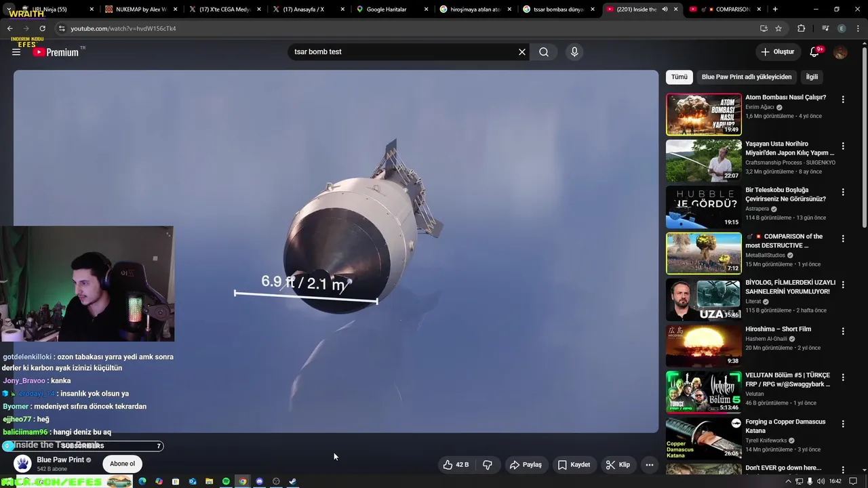Screen dimensions: 868x488
Task: Go back with browser back arrow
Action: (10, 28)
